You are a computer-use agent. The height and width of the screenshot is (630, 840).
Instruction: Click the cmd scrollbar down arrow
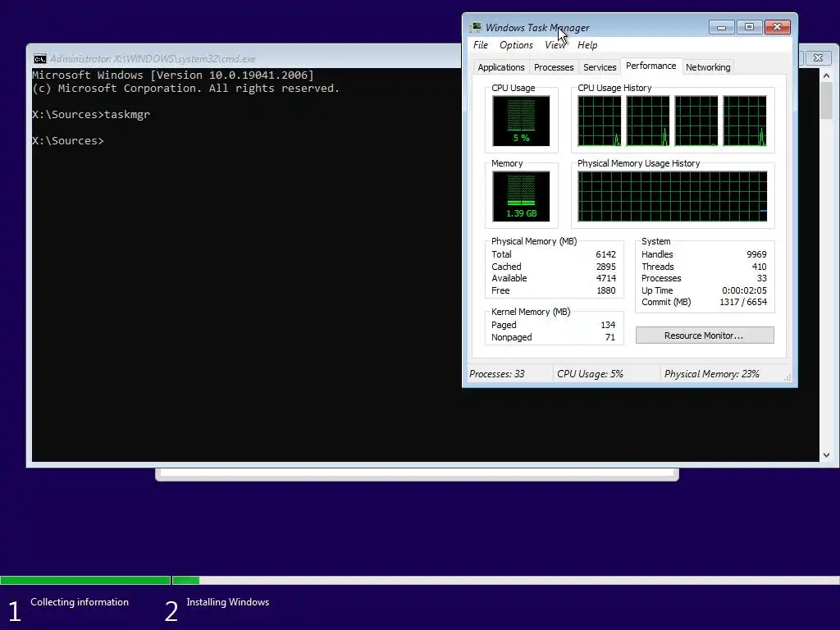pos(826,454)
